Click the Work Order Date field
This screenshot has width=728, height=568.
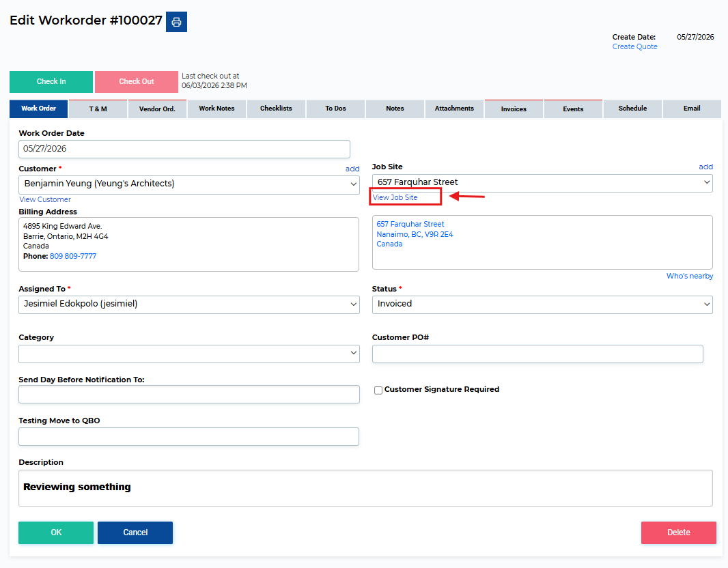pos(184,149)
